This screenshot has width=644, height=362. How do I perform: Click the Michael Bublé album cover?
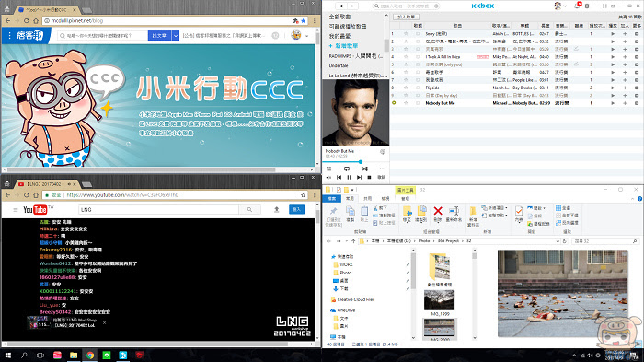pyautogui.click(x=356, y=112)
